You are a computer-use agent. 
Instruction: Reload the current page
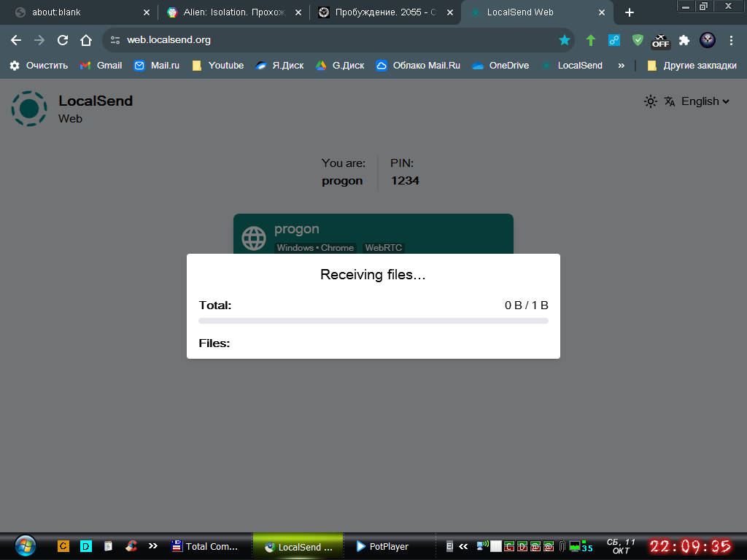click(x=63, y=40)
